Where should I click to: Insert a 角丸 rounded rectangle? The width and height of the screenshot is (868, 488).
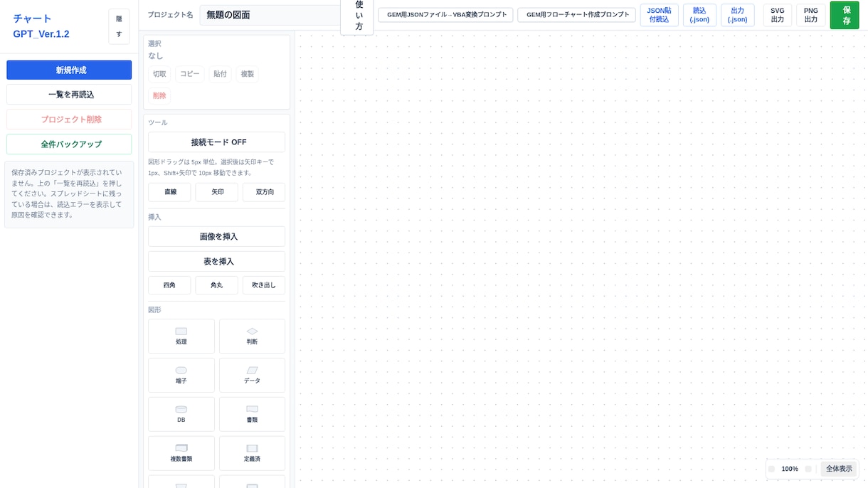pyautogui.click(x=216, y=285)
